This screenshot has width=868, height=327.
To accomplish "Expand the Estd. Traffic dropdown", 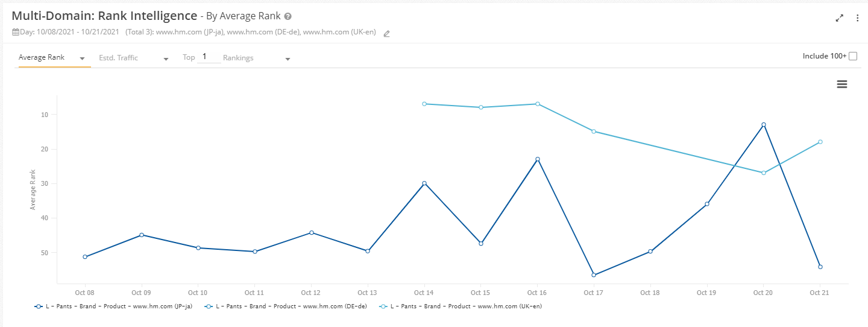I will tap(134, 58).
